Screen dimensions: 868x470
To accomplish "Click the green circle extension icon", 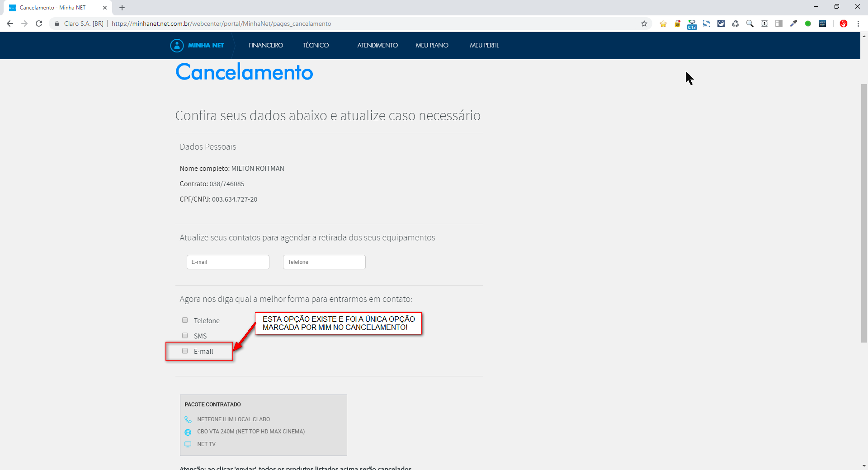I will tap(808, 23).
